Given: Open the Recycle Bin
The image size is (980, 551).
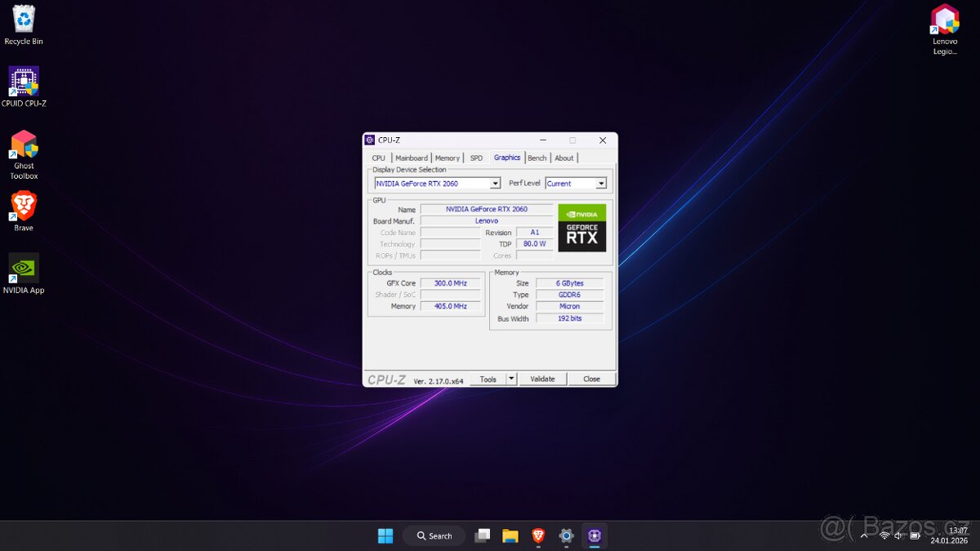Looking at the screenshot, I should click(23, 18).
